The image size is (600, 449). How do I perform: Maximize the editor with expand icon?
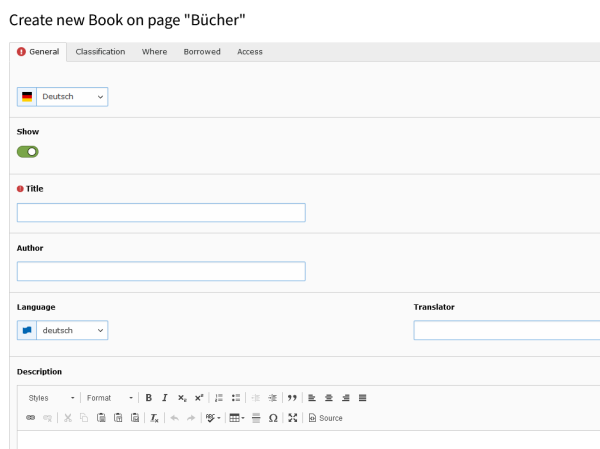(x=293, y=418)
